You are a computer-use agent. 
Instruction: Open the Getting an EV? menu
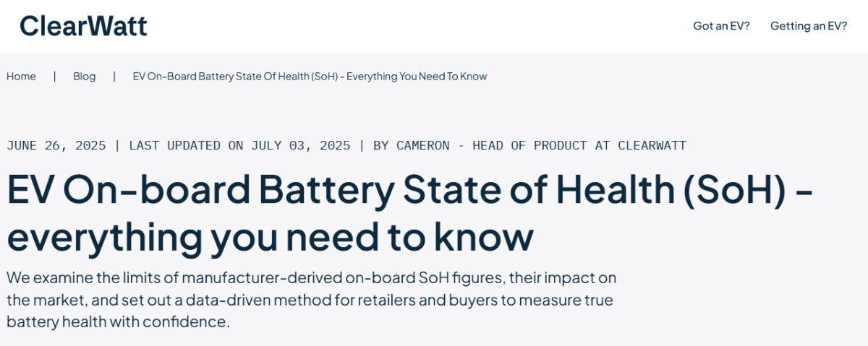809,26
